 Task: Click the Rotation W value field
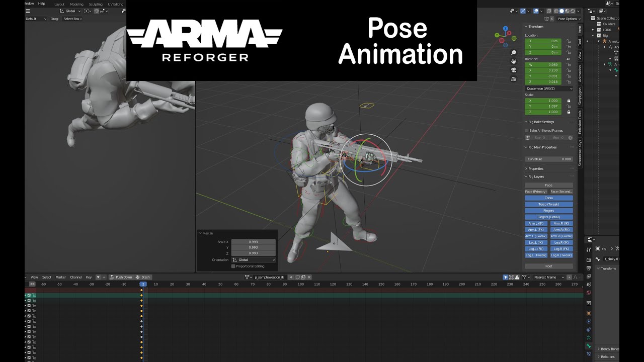(x=543, y=65)
